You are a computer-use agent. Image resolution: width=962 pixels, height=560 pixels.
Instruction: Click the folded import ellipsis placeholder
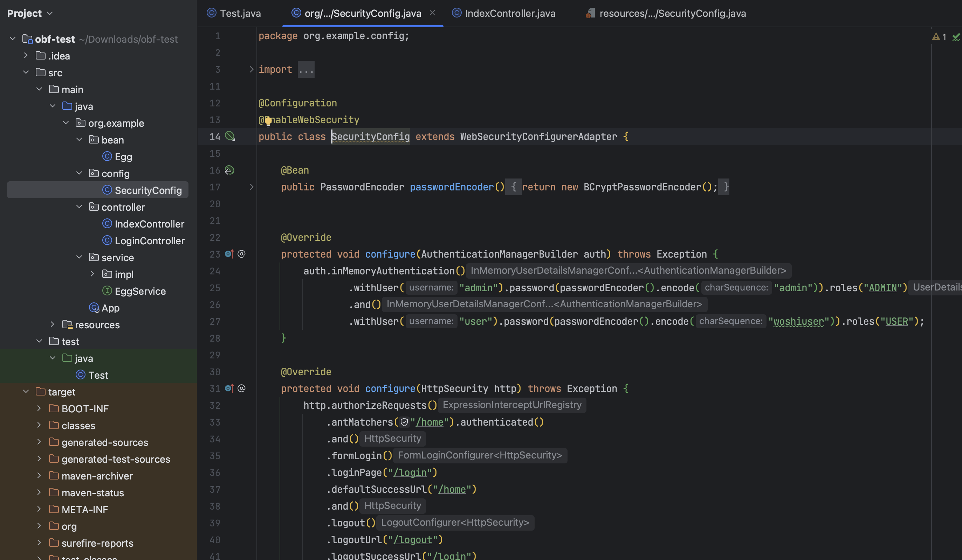tap(306, 69)
